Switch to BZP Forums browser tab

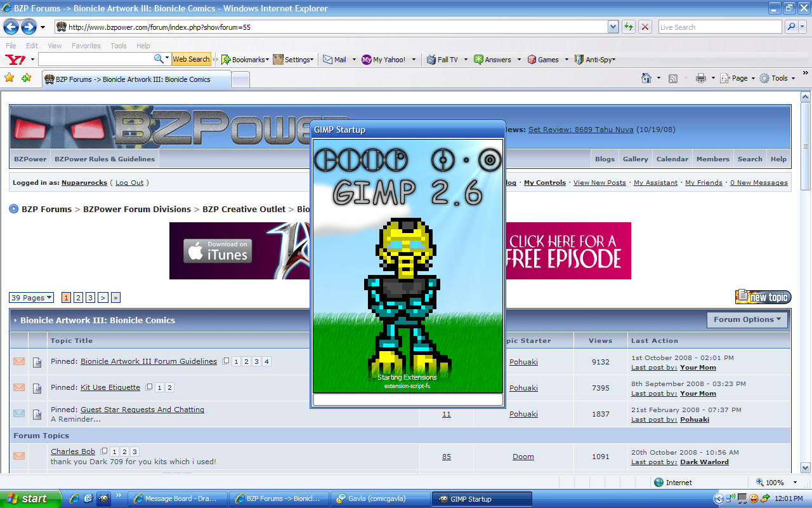[x=136, y=79]
